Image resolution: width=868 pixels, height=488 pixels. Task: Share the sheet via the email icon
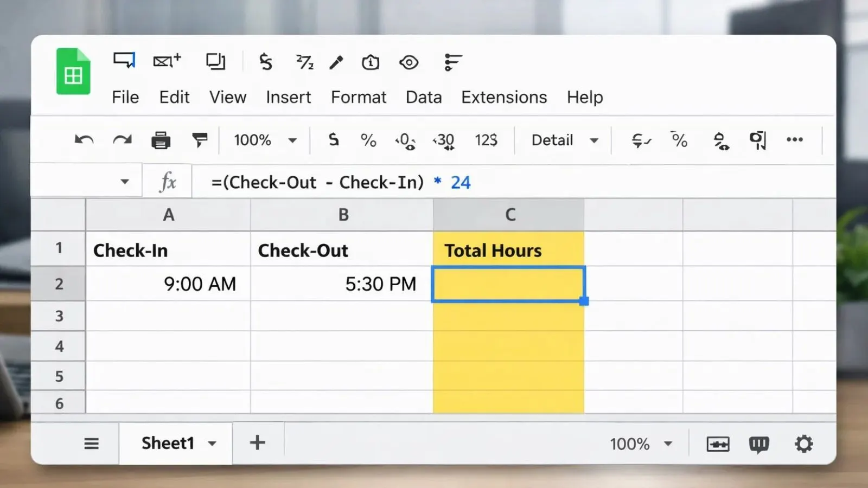pyautogui.click(x=166, y=61)
